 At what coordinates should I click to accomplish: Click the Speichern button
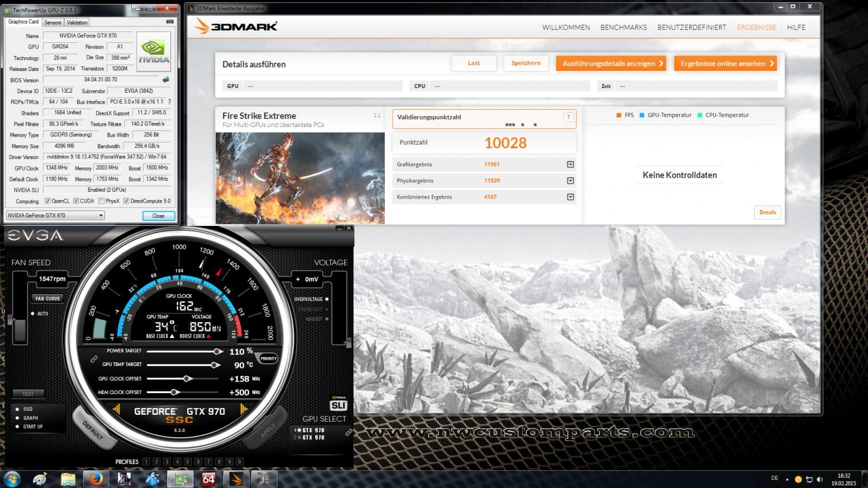(526, 63)
